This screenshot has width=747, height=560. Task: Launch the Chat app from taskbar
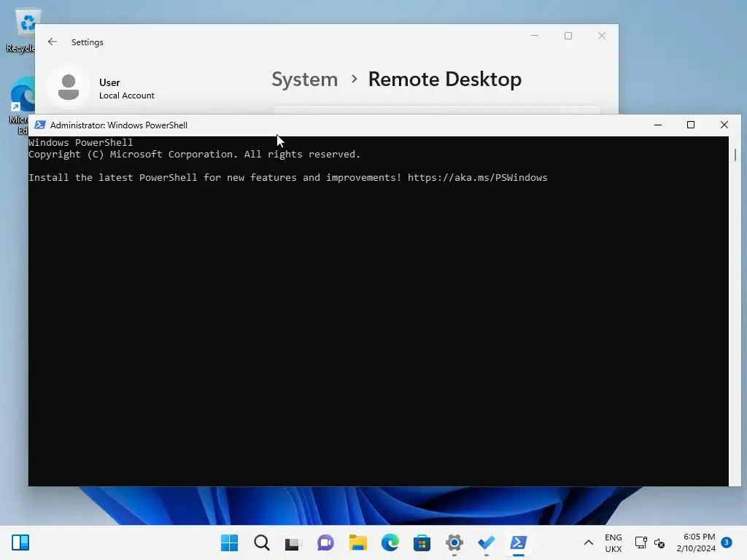[x=325, y=542]
